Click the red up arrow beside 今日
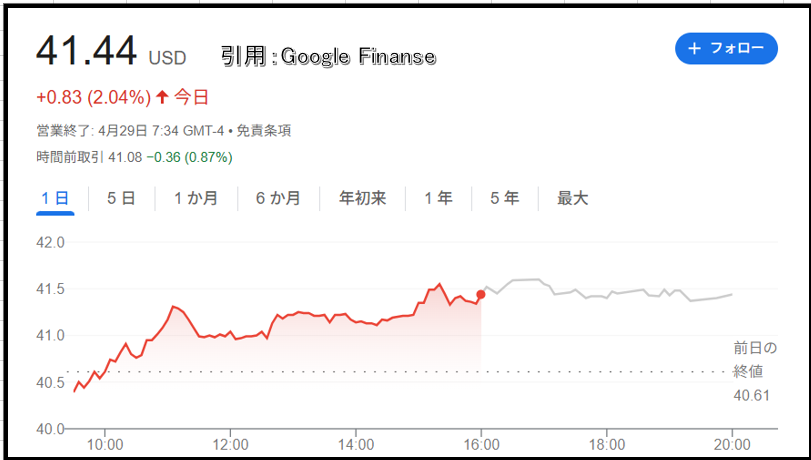811x460 pixels. click(162, 97)
